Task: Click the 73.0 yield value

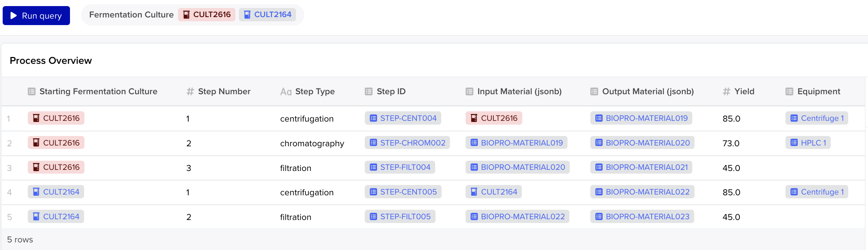Action: 731,144
